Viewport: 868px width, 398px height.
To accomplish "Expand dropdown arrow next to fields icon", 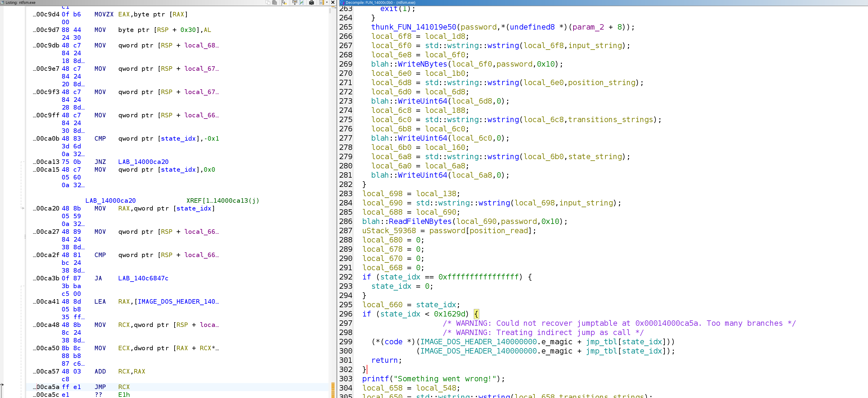I will point(327,2).
